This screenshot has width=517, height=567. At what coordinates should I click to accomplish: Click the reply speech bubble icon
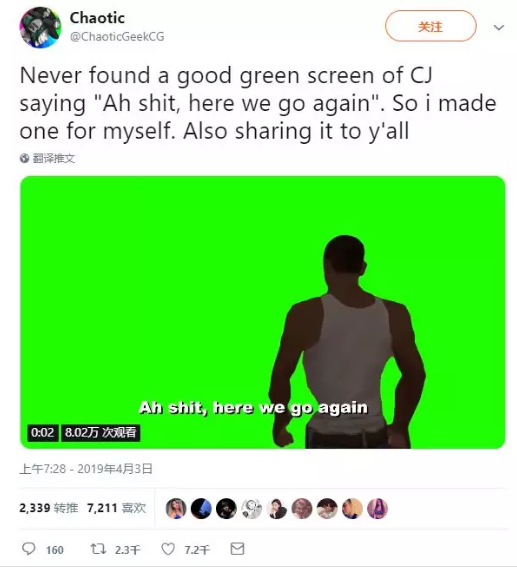click(29, 549)
